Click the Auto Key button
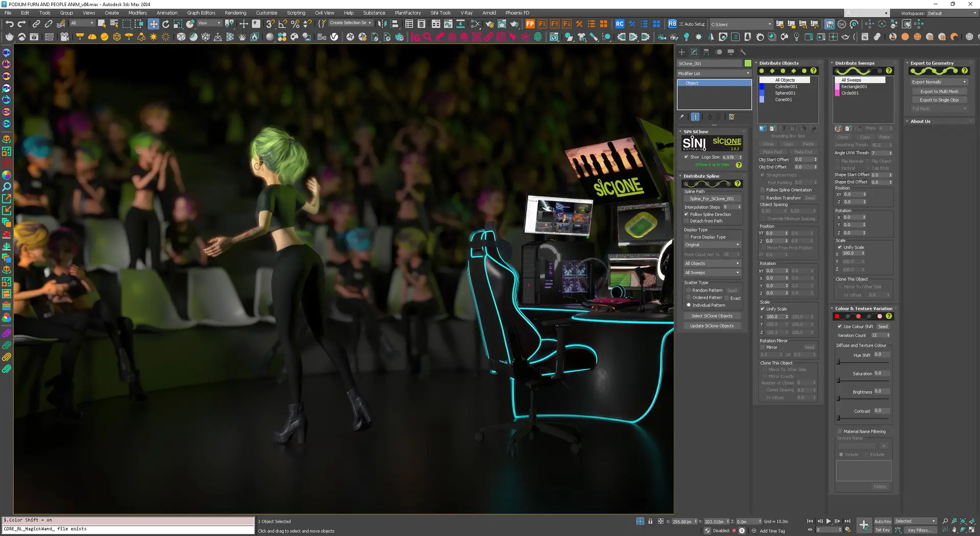 [x=883, y=522]
